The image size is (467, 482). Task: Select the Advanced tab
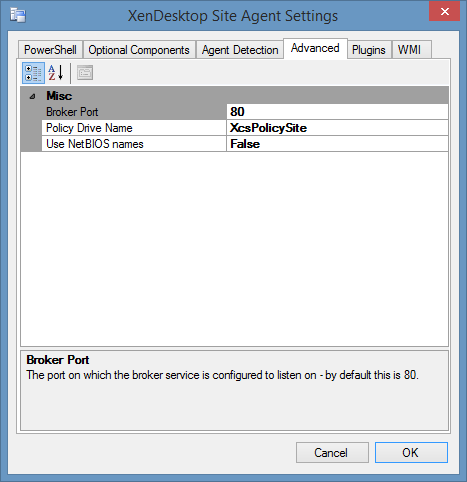point(315,49)
